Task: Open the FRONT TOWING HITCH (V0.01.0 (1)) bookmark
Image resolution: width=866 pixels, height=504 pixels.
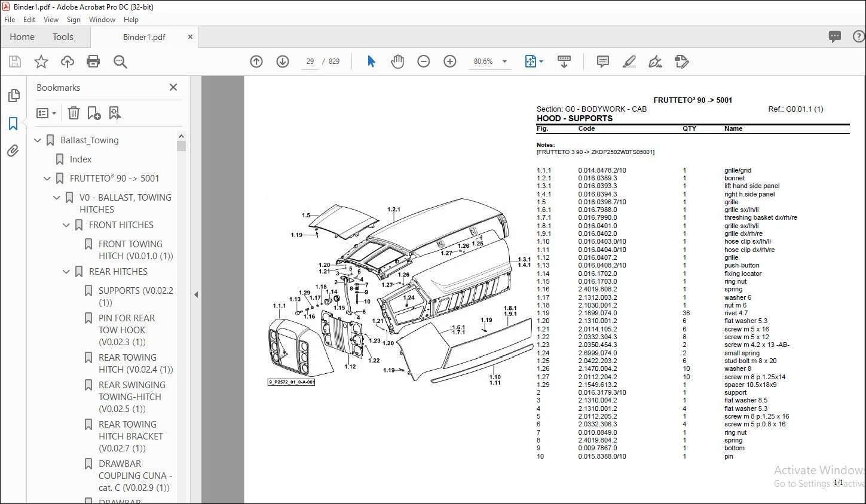Action: (x=136, y=250)
